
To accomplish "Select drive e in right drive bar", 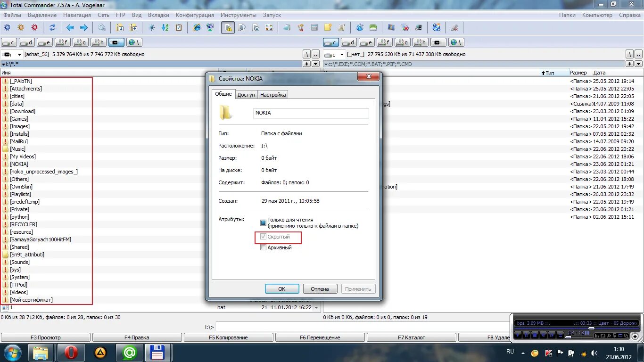I will coord(367,42).
